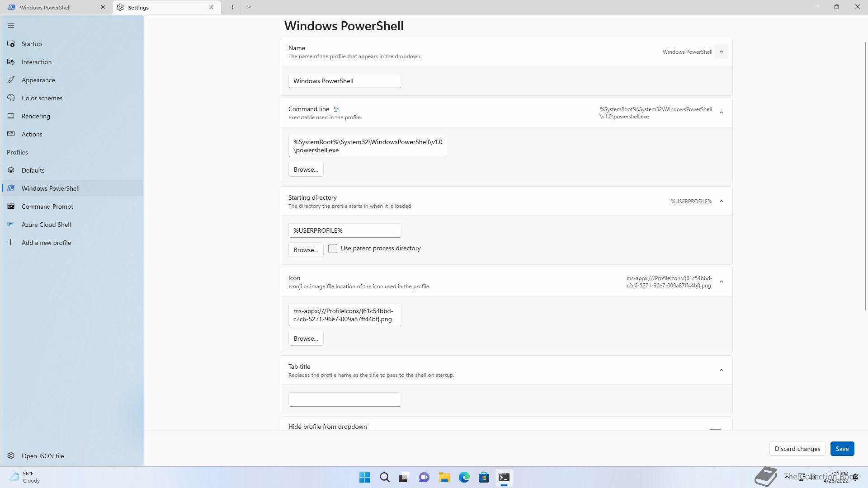The width and height of the screenshot is (868, 488).
Task: Open the new tab dropdown chevron
Action: point(248,7)
